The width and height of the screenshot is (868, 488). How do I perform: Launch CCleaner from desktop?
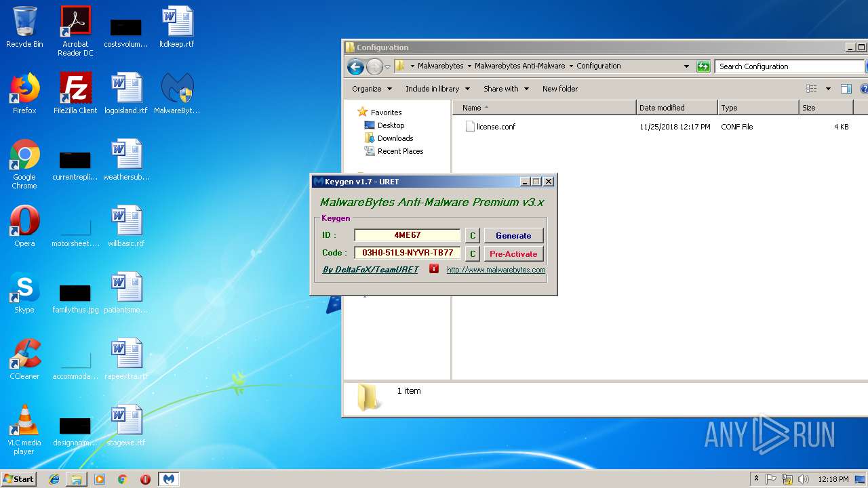[24, 359]
